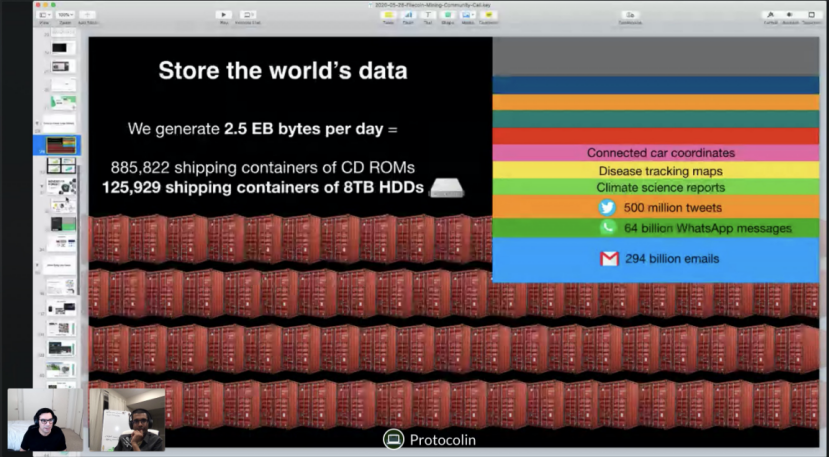Start the slideshow with the Play button
Screen dimensions: 829x457
(x=224, y=15)
